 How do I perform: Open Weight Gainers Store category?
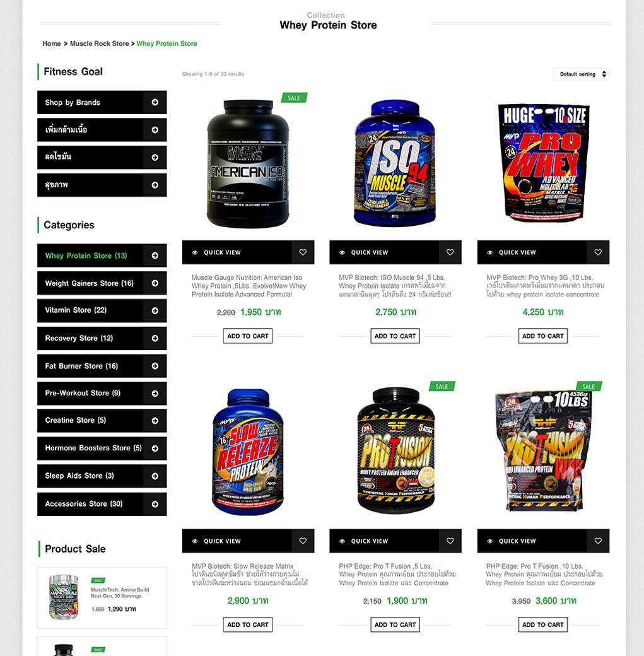coord(102,283)
